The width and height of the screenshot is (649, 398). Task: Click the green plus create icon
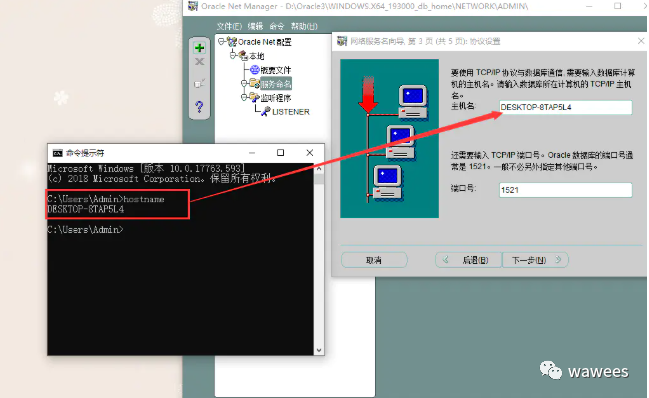pyautogui.click(x=200, y=48)
